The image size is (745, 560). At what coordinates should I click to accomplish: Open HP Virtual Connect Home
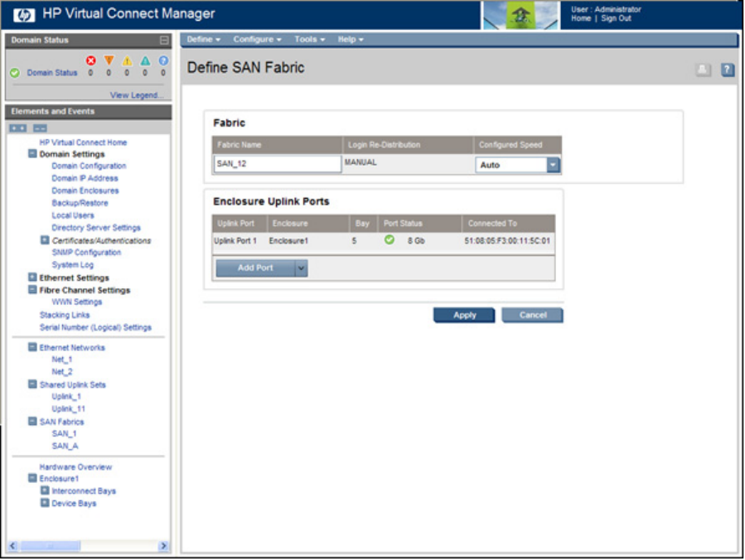pos(83,142)
